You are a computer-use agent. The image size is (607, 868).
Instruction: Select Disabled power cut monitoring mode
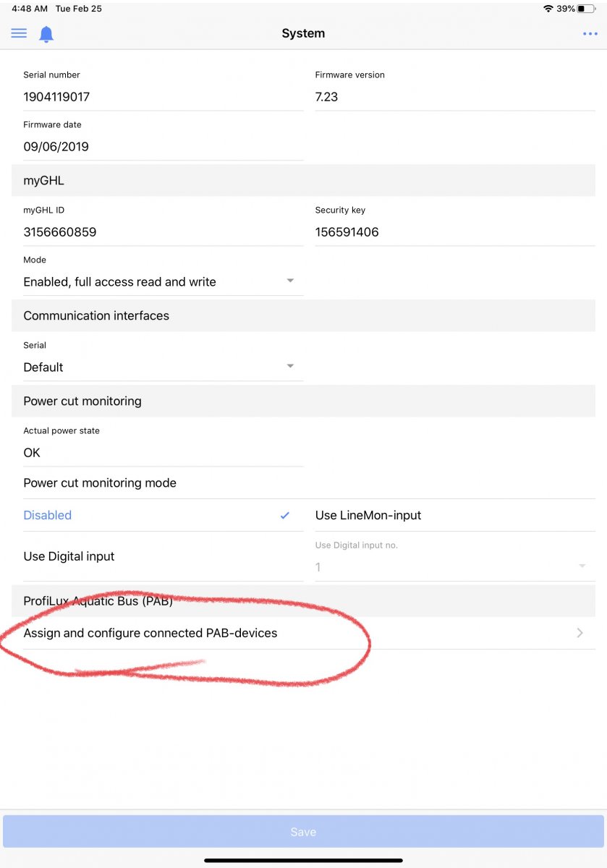point(164,515)
